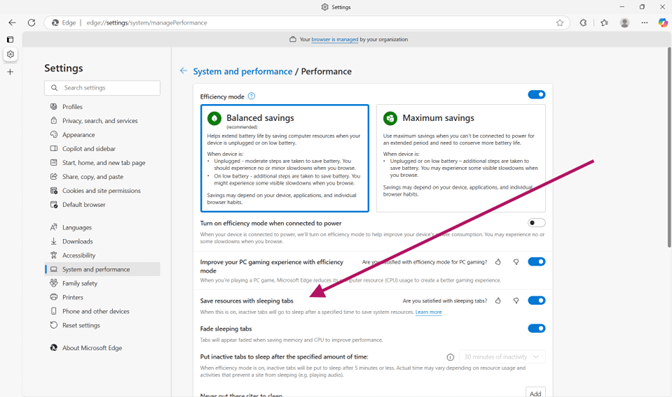Click info icon next to inactivity time
The height and width of the screenshot is (397, 672).
[450, 357]
